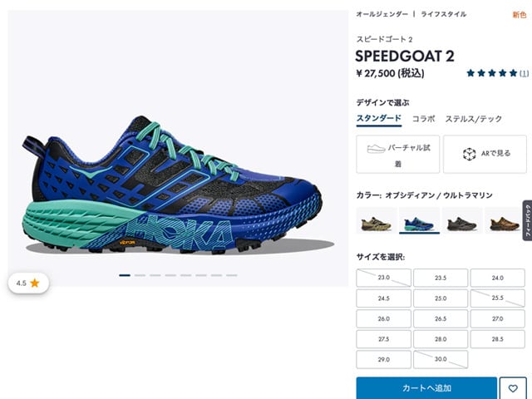
Task: Click the heart wishlist icon
Action: tap(513, 388)
